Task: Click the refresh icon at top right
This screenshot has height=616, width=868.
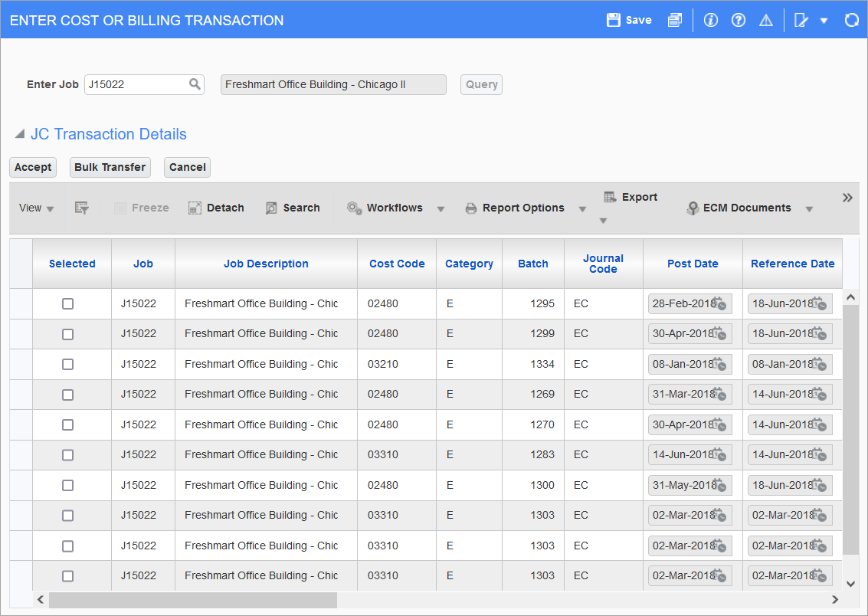Action: pos(851,20)
